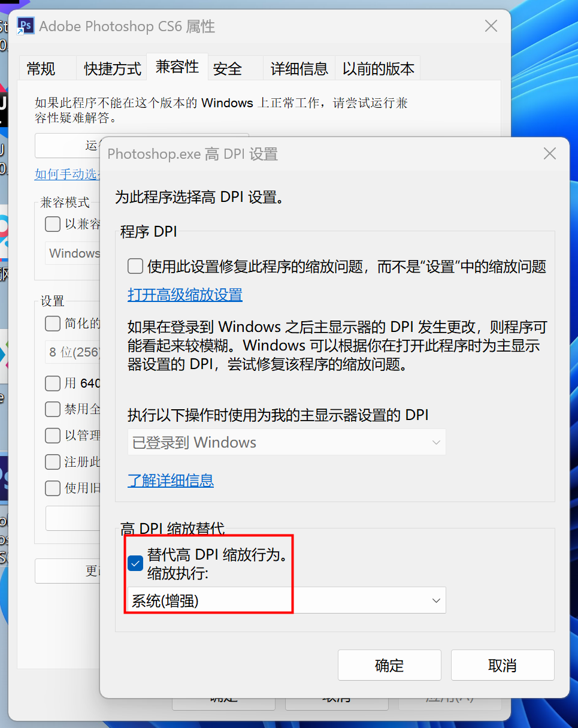
Task: Open the 打开高级缩放设置 link
Action: tap(185, 295)
